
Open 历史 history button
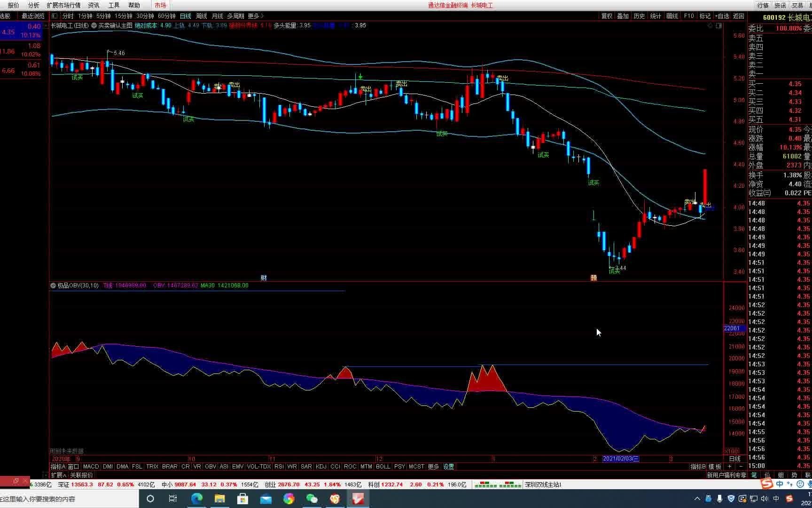pyautogui.click(x=640, y=16)
